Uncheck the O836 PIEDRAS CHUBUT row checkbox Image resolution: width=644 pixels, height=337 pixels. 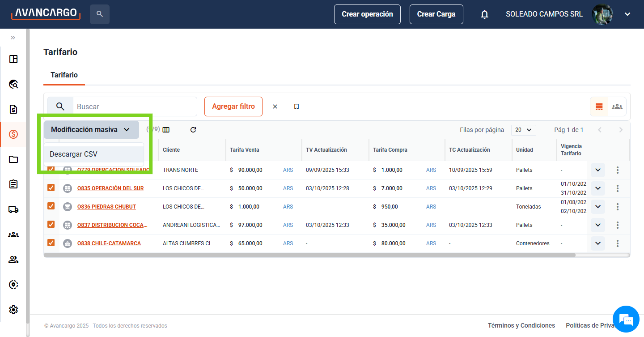click(51, 206)
